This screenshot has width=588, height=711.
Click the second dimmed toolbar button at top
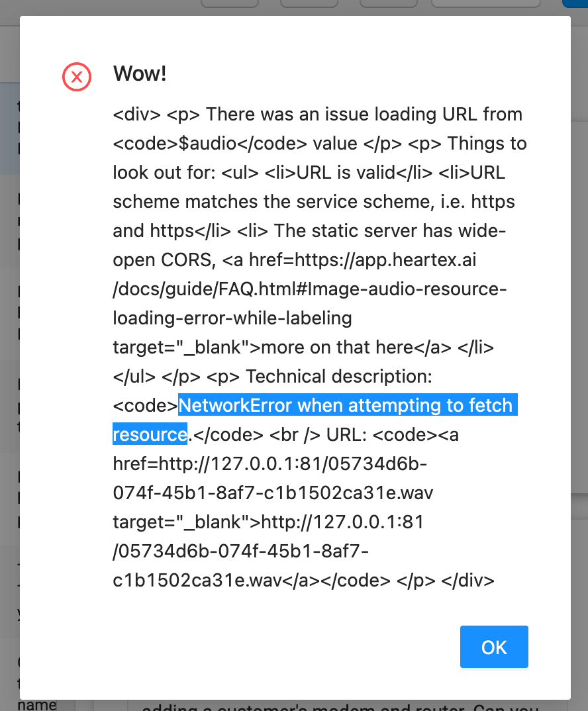(x=309, y=3)
